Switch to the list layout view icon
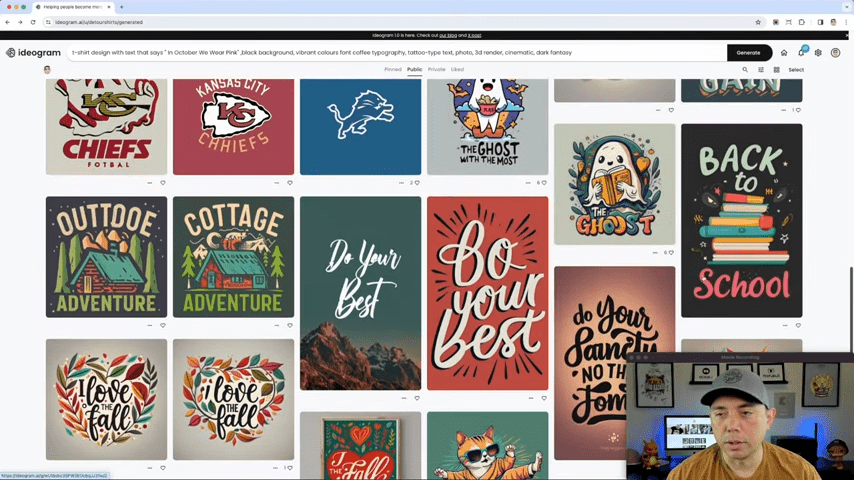The width and height of the screenshot is (854, 480). pos(761,70)
